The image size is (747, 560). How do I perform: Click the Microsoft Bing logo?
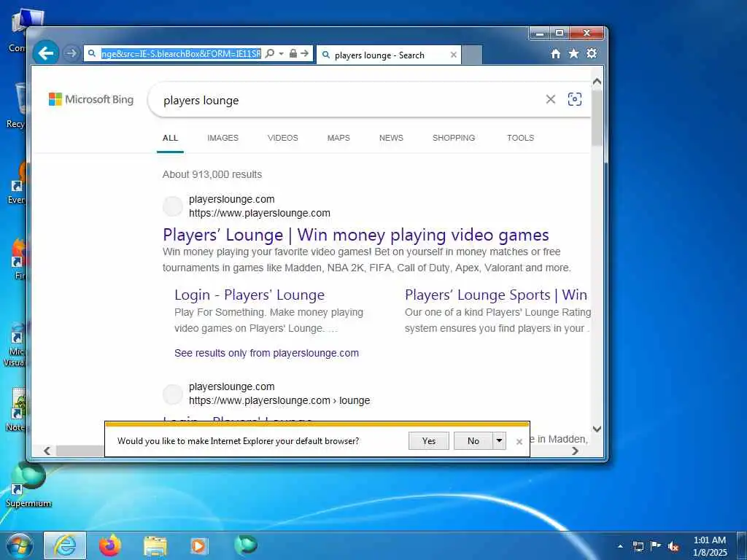pos(91,99)
